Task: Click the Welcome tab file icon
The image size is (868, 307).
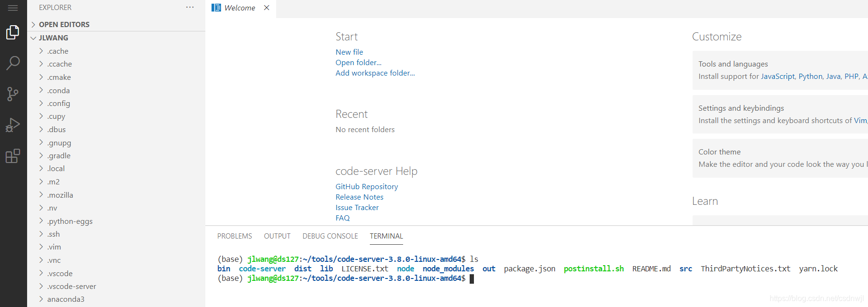Action: (x=216, y=8)
